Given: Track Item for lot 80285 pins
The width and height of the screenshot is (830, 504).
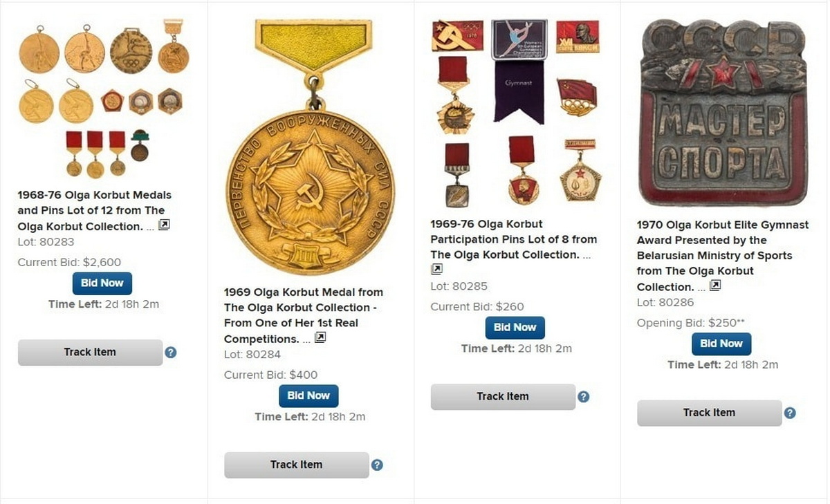Looking at the screenshot, I should pyautogui.click(x=503, y=397).
